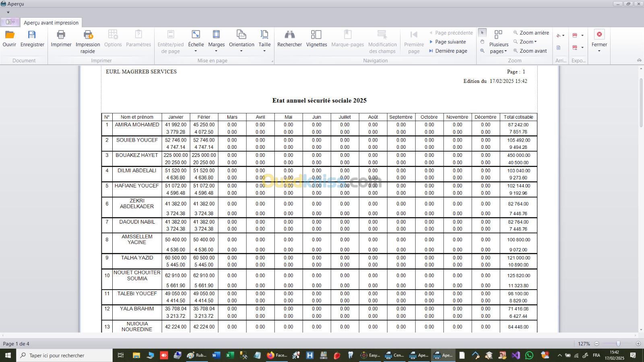Activate the arrow pointer tool

coord(482,33)
